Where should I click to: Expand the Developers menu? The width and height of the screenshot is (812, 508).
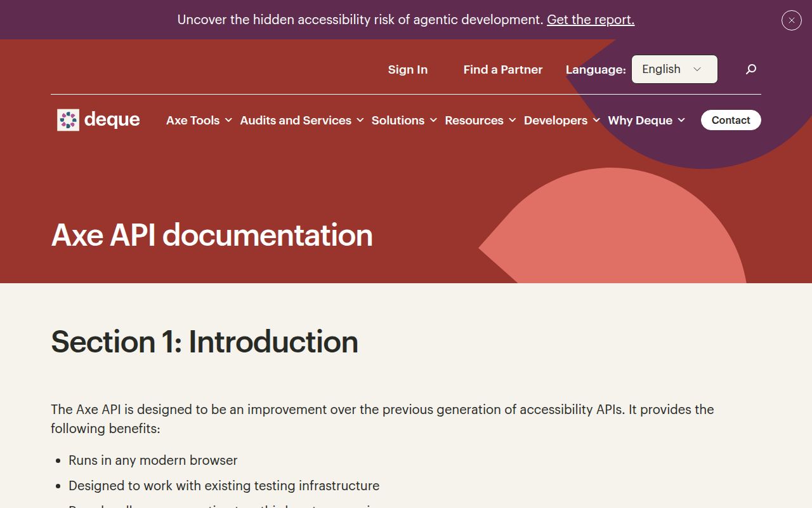556,121
